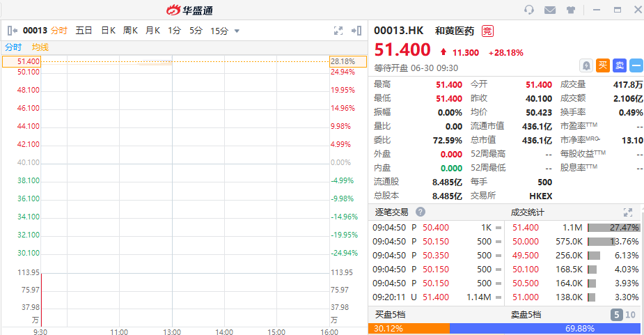Click the 卖盘5档 label
This screenshot has width=644, height=335.
point(526,314)
